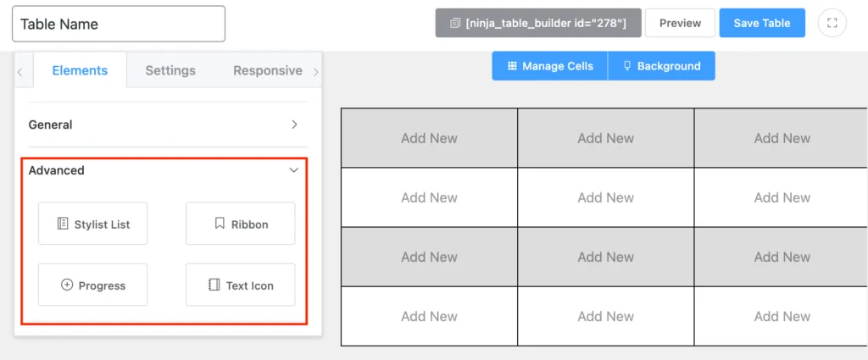Click the copy icon beside the shortcode

[455, 23]
